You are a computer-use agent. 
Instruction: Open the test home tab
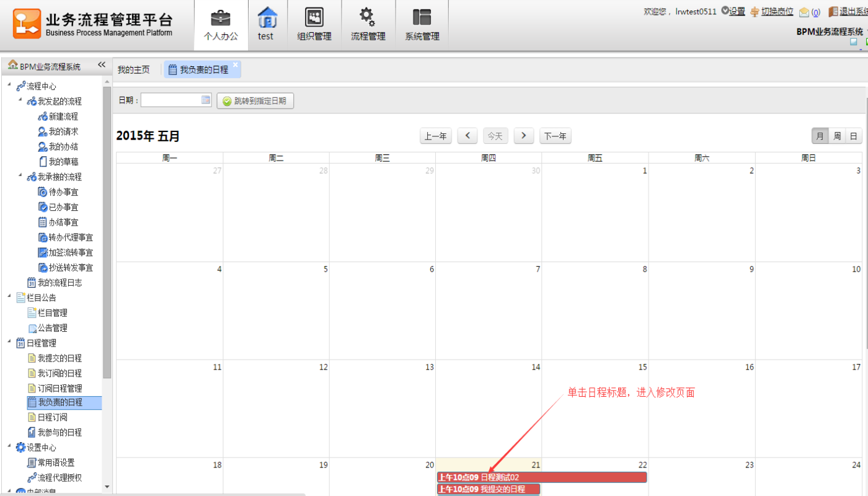click(266, 25)
